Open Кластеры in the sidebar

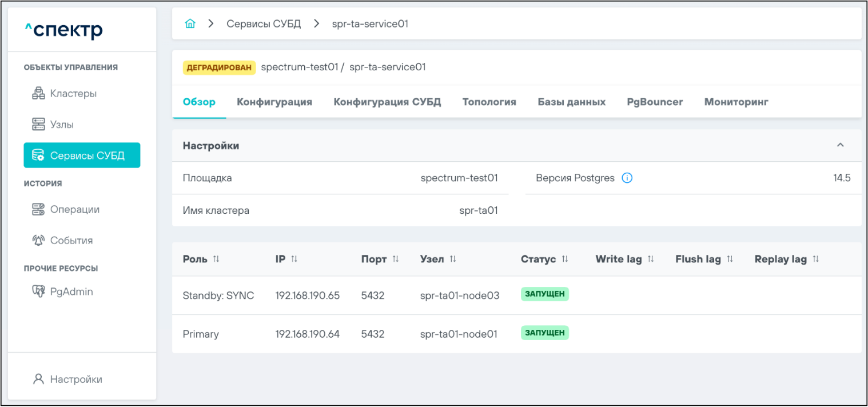coord(73,93)
